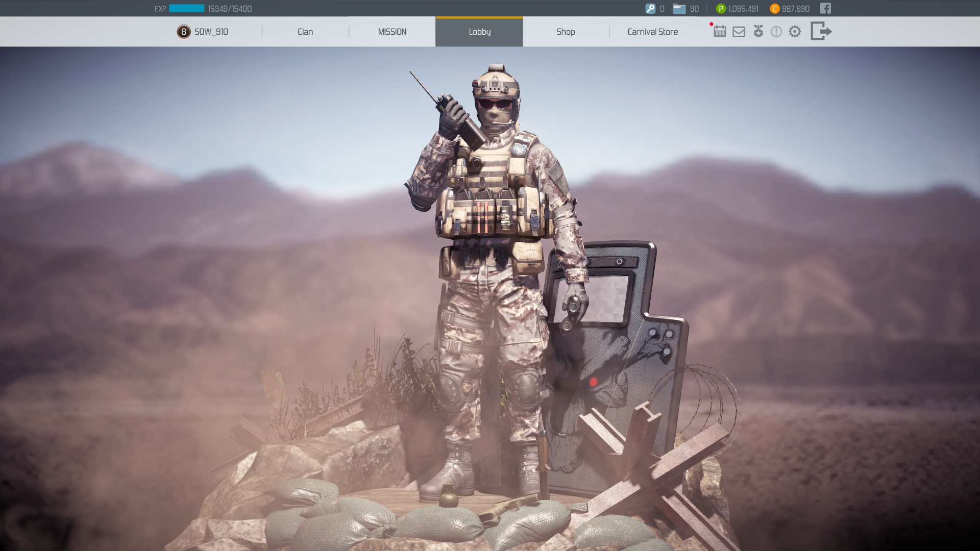Go to the Shop tab
Viewport: 980px width, 551px height.
coord(566,32)
